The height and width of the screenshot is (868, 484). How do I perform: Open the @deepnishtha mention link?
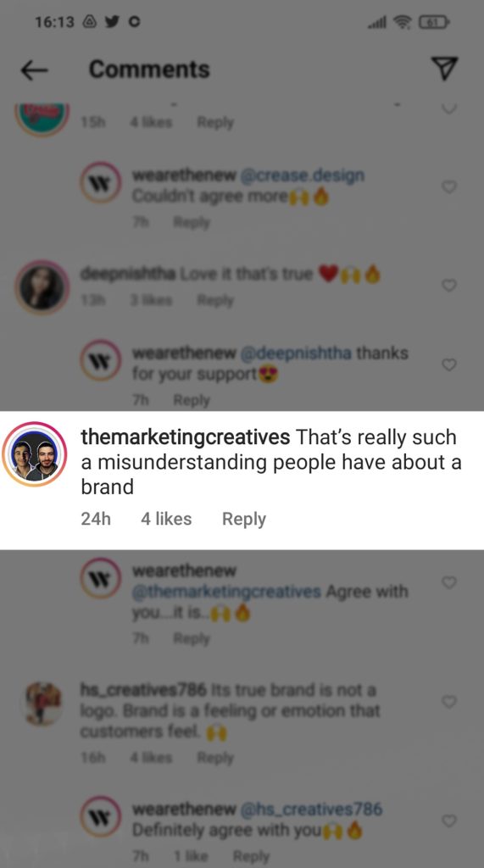296,353
